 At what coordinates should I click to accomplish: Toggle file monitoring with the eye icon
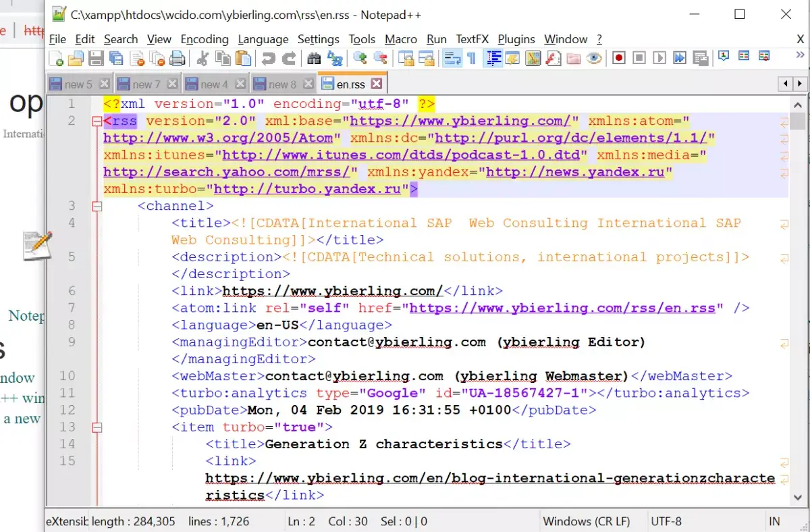(x=593, y=59)
